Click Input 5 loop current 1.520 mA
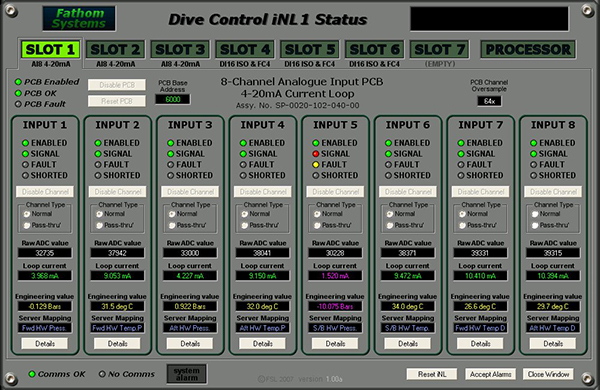This screenshot has width=600, height=390. pos(335,276)
